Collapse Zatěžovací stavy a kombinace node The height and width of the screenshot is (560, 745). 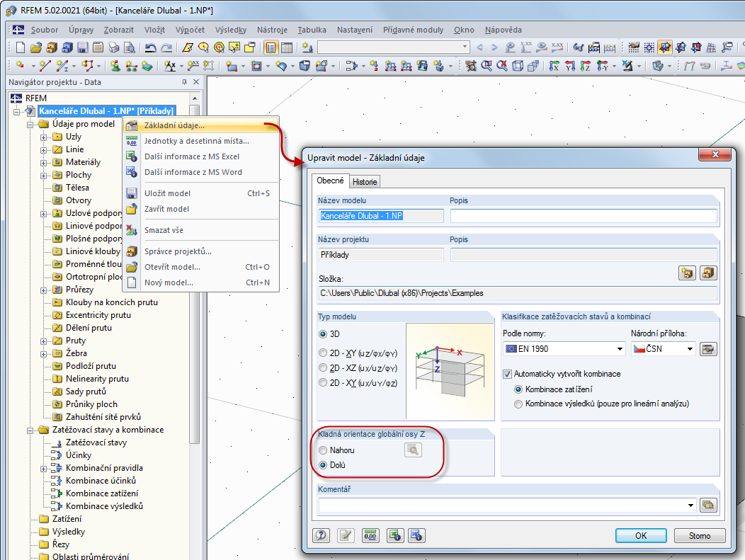[x=30, y=430]
